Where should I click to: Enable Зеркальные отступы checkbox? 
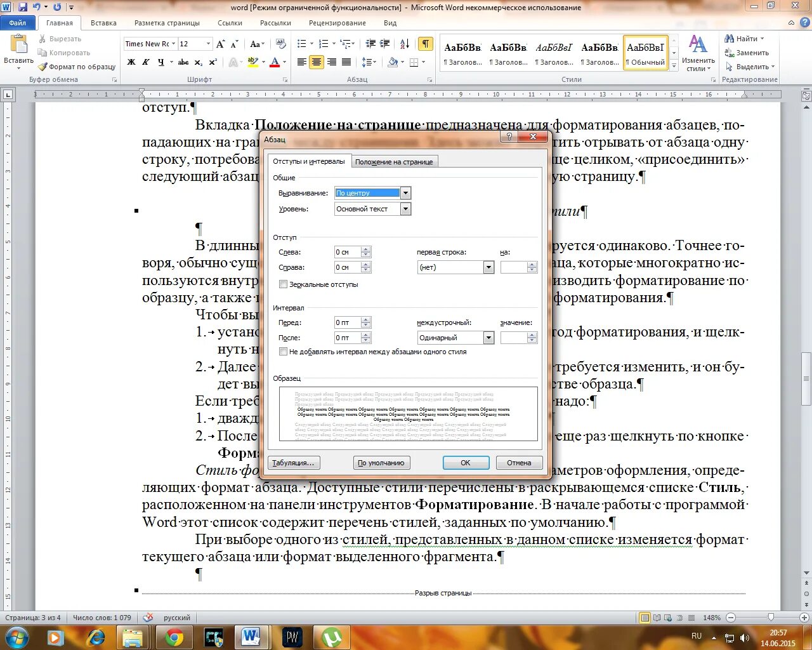coord(284,284)
